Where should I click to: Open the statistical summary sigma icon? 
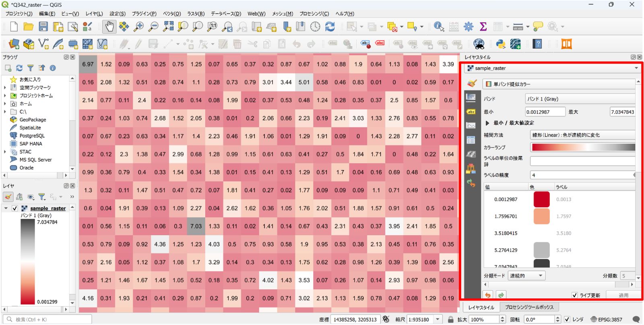[483, 27]
